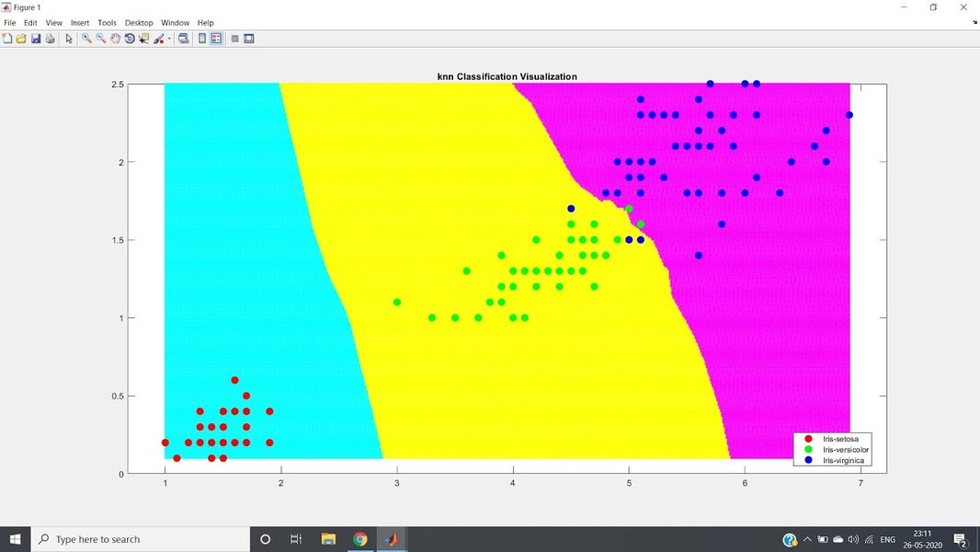Viewport: 980px width, 552px height.
Task: Select the Edit Plot arrow tool
Action: coord(69,39)
